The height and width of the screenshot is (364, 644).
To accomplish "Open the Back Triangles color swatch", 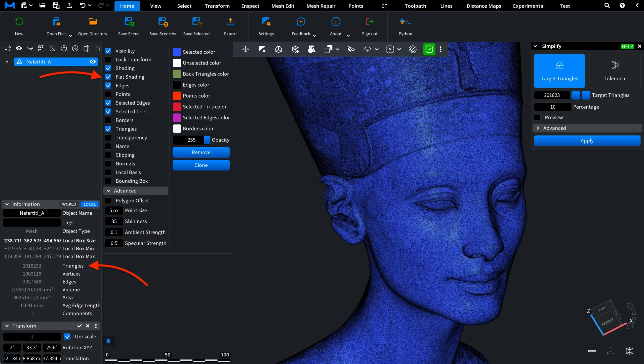I will coord(177,74).
